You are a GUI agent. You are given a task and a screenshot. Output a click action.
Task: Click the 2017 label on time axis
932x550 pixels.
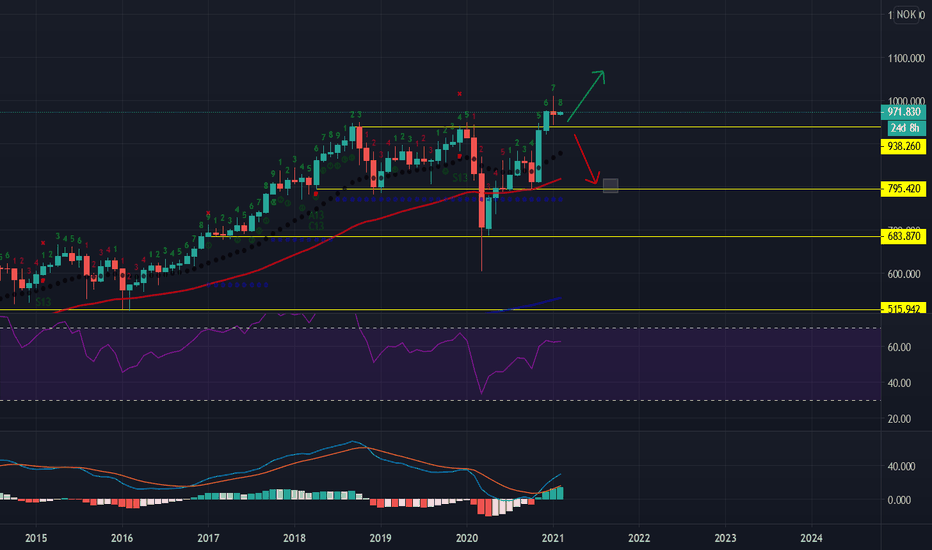coord(208,538)
